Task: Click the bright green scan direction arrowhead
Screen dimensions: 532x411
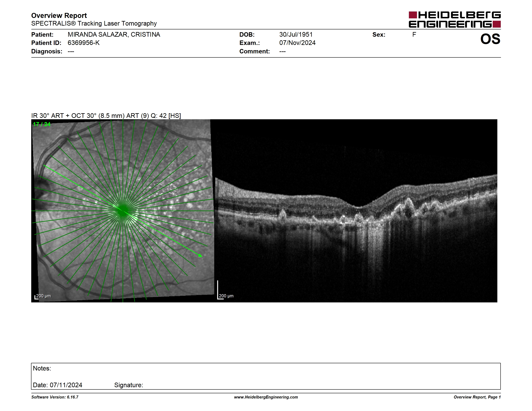Action: click(200, 255)
